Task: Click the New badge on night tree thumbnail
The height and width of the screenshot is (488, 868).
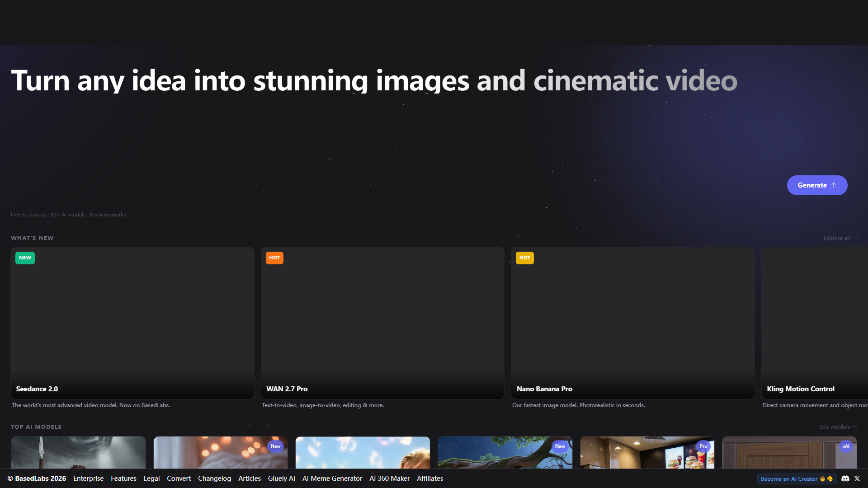Action: (560, 446)
